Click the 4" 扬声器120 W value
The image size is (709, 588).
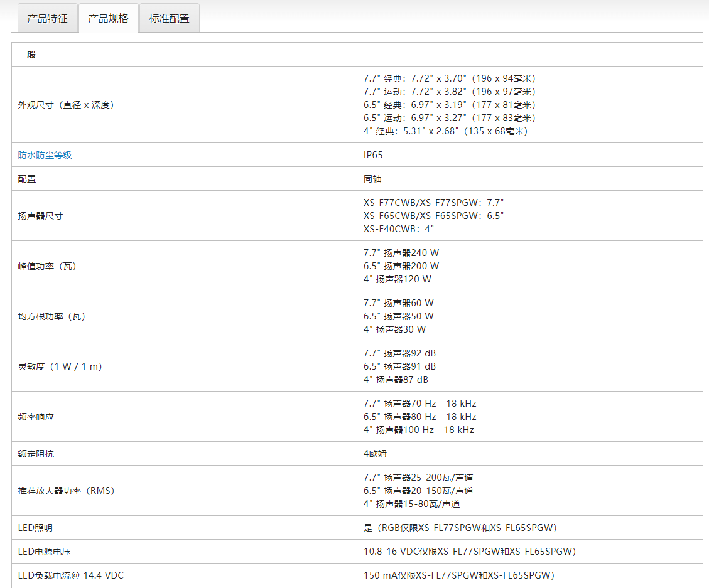point(397,279)
